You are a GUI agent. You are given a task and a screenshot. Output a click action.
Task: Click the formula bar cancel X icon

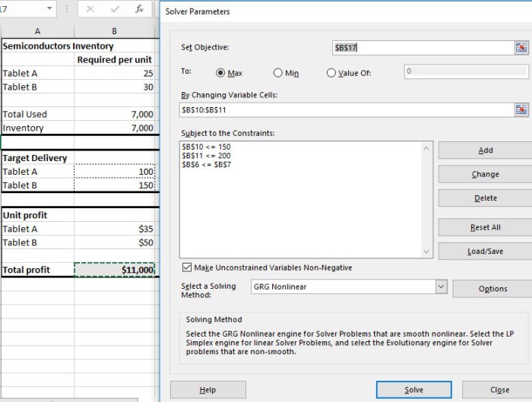tap(90, 9)
